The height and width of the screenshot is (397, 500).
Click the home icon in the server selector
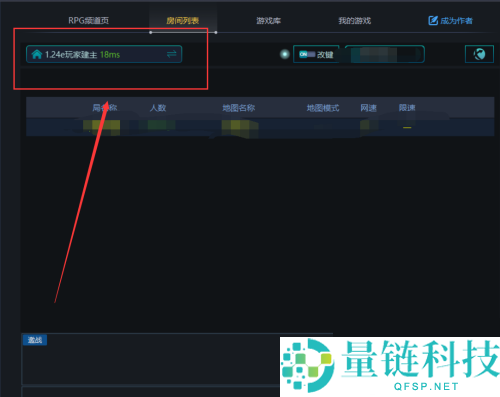[x=37, y=54]
